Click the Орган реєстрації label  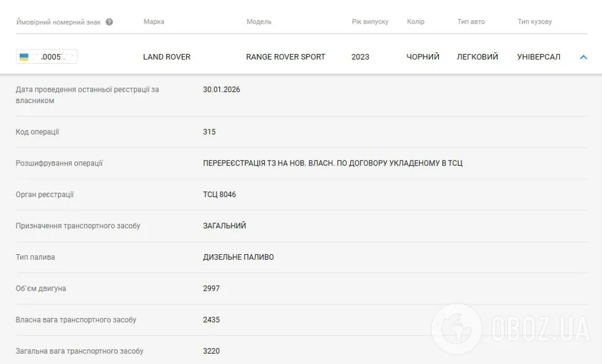[x=45, y=195]
